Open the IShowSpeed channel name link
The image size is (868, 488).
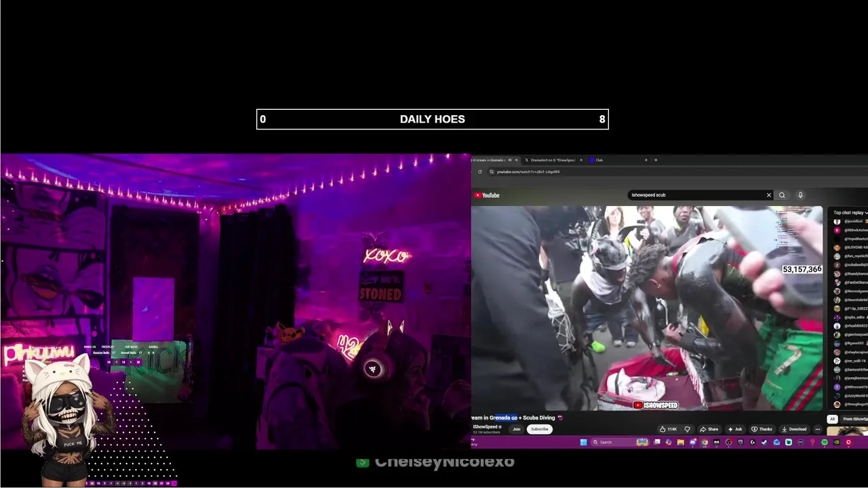pos(485,427)
